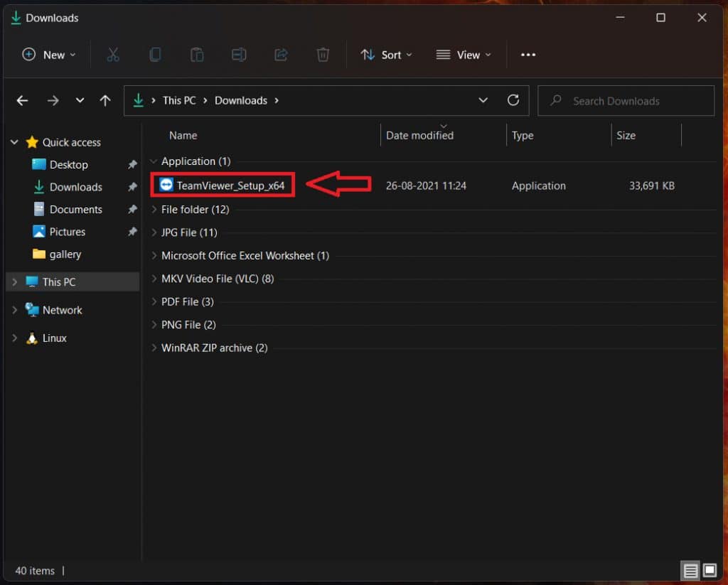The width and height of the screenshot is (728, 585).
Task: Click the 26-08-2021 11:24 date cell
Action: 426,186
